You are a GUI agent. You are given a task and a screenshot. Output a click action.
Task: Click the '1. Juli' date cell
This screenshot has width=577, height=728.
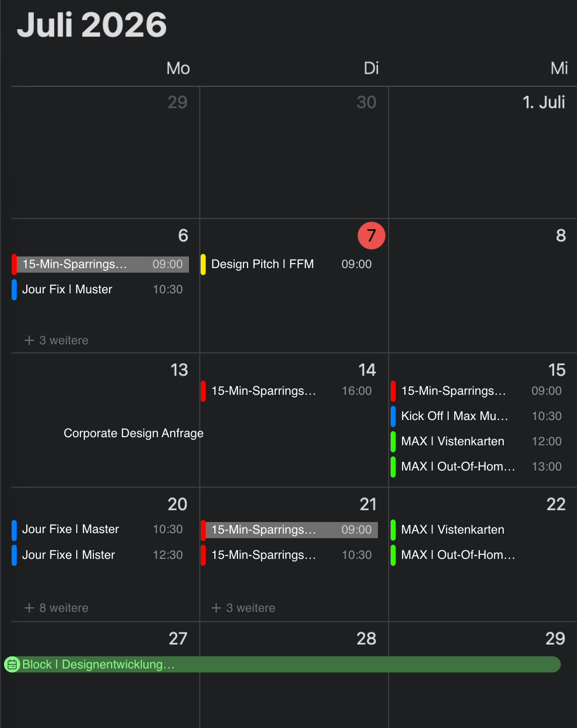click(483, 152)
